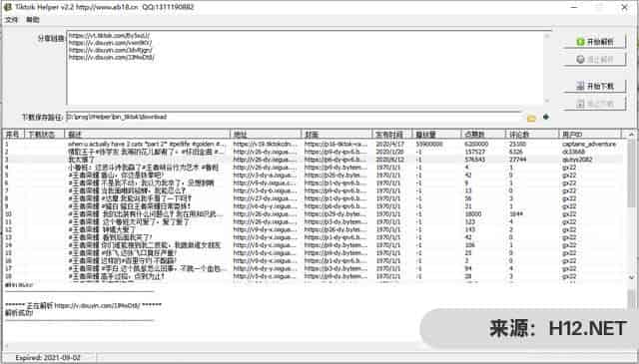639x364 pixels.
Task: Click the likes cell 6200000
Action: [x=476, y=145]
